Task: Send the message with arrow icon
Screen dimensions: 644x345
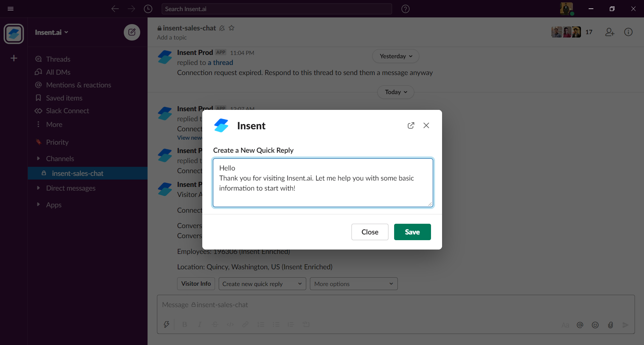Action: click(x=625, y=325)
